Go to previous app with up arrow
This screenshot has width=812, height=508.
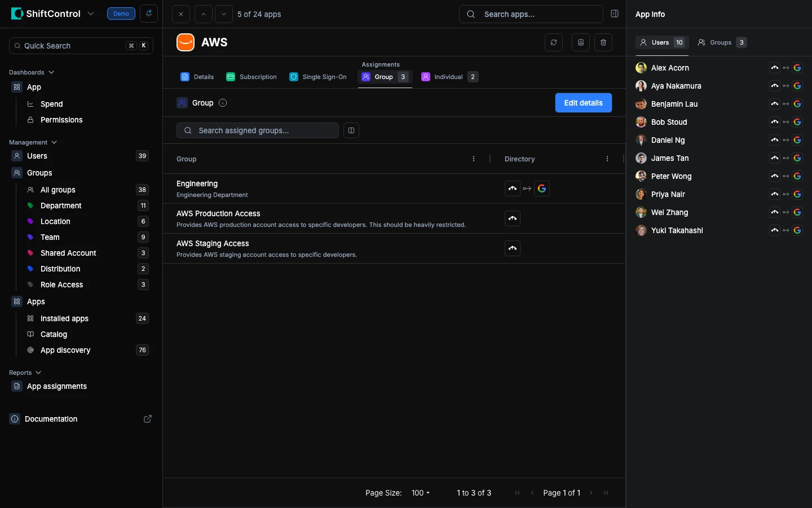tap(203, 14)
